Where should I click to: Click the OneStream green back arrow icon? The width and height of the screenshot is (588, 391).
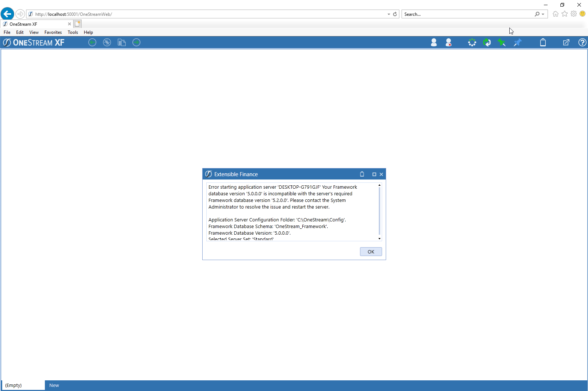[92, 42]
